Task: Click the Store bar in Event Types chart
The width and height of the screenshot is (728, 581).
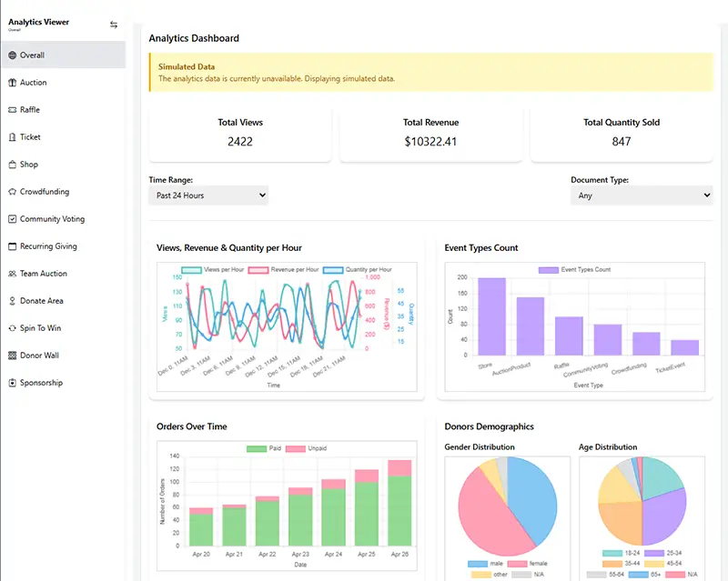Action: pos(491,316)
